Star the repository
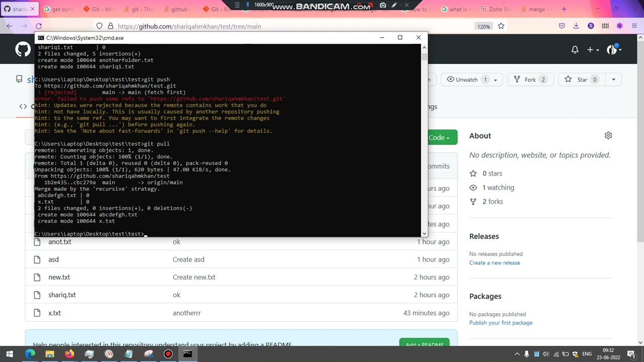This screenshot has width=644, height=362. coord(581,79)
